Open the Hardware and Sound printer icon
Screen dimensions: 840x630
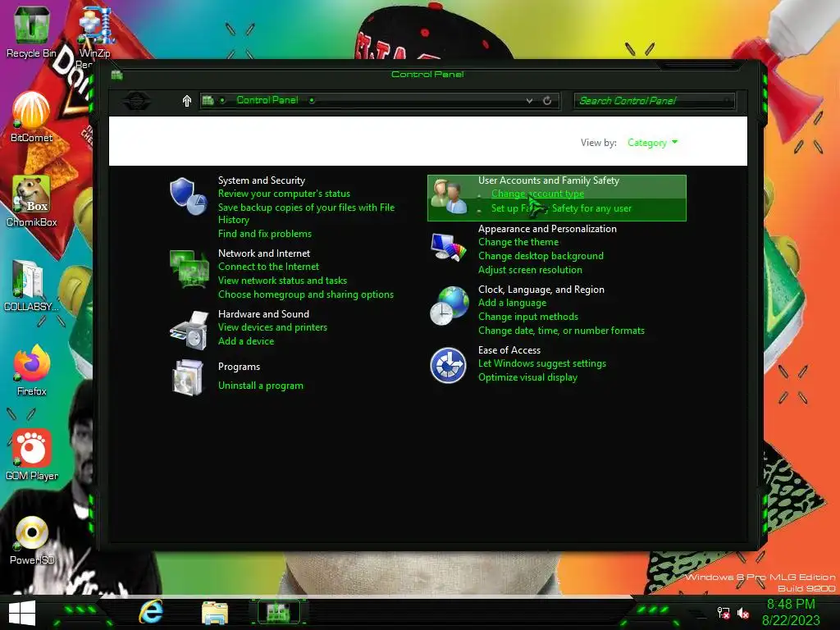(x=189, y=330)
